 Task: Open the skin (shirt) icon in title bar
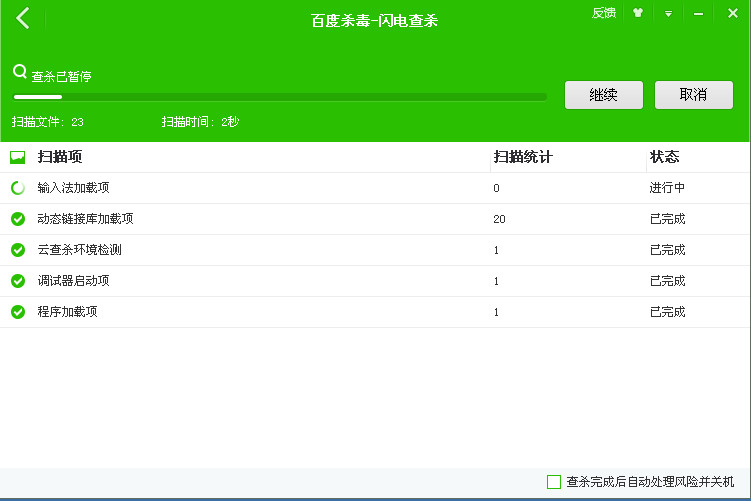tap(637, 13)
